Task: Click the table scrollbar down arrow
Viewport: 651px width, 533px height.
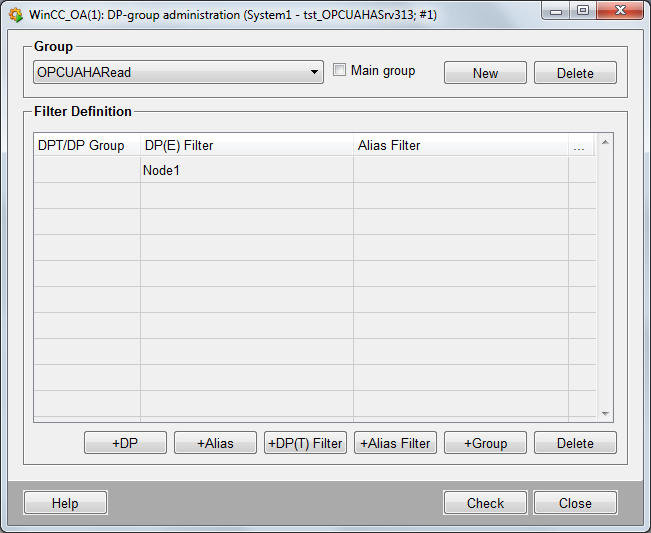Action: point(605,413)
